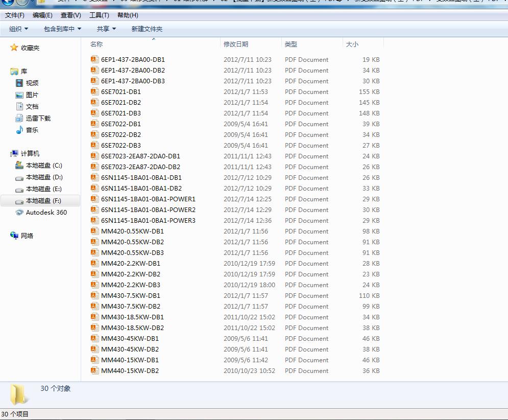Select the 本地磁盘 (C:) drive icon
The width and height of the screenshot is (508, 420).
19,166
